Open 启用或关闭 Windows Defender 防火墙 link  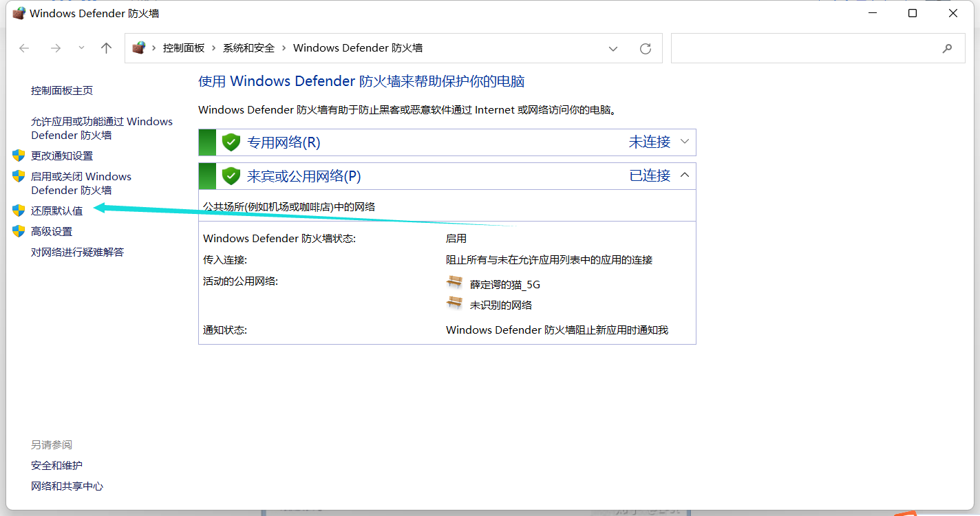(81, 184)
